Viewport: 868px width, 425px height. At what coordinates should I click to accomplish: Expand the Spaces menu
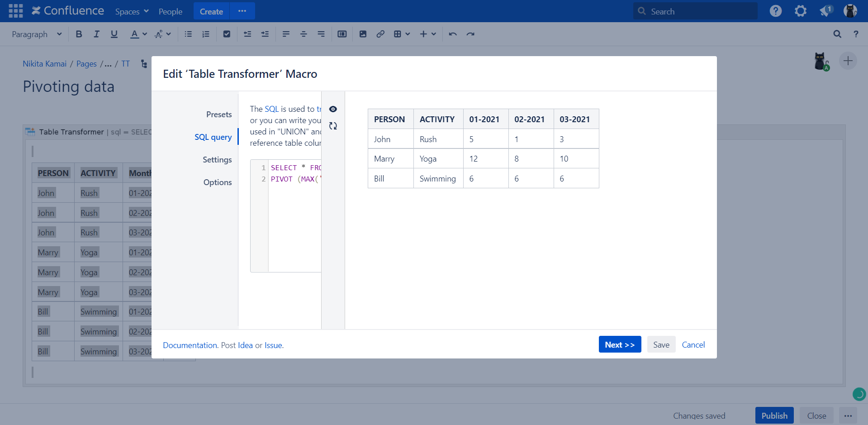(132, 11)
